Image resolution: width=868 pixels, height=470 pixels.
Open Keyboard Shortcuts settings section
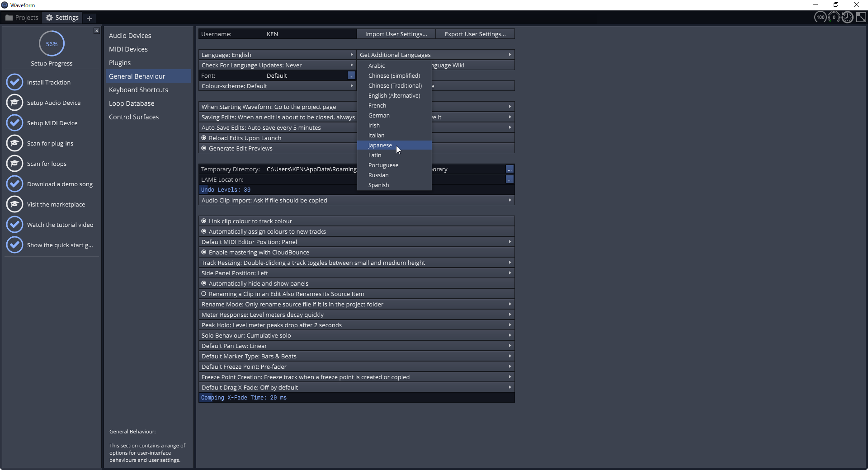coord(149,90)
